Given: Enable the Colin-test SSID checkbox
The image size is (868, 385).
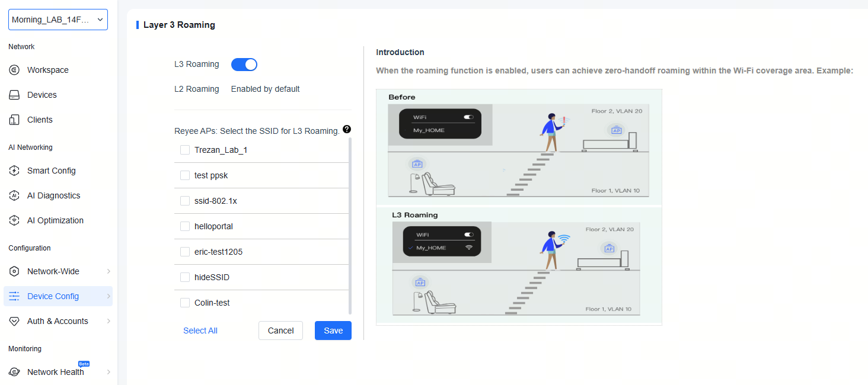Looking at the screenshot, I should point(185,303).
